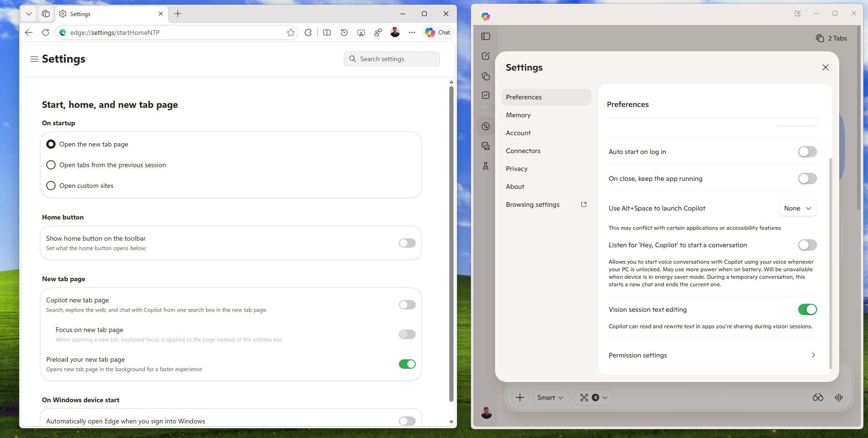Add this page to favorites

tap(291, 32)
